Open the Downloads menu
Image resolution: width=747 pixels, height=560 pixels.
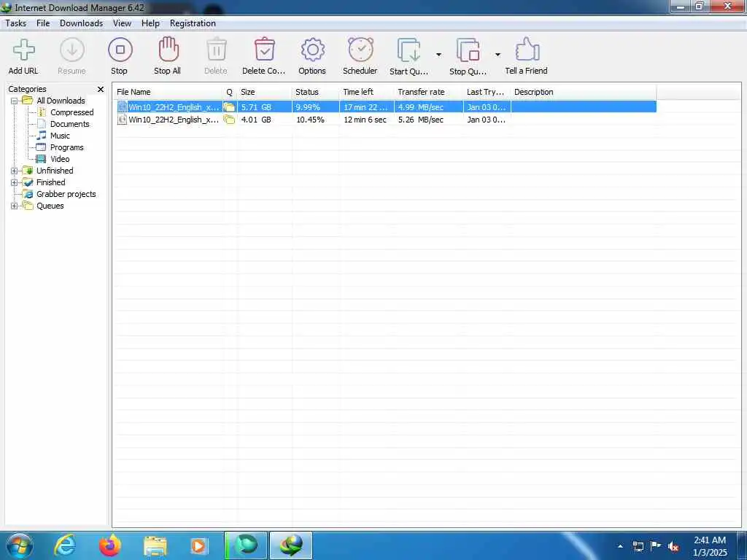pyautogui.click(x=82, y=23)
